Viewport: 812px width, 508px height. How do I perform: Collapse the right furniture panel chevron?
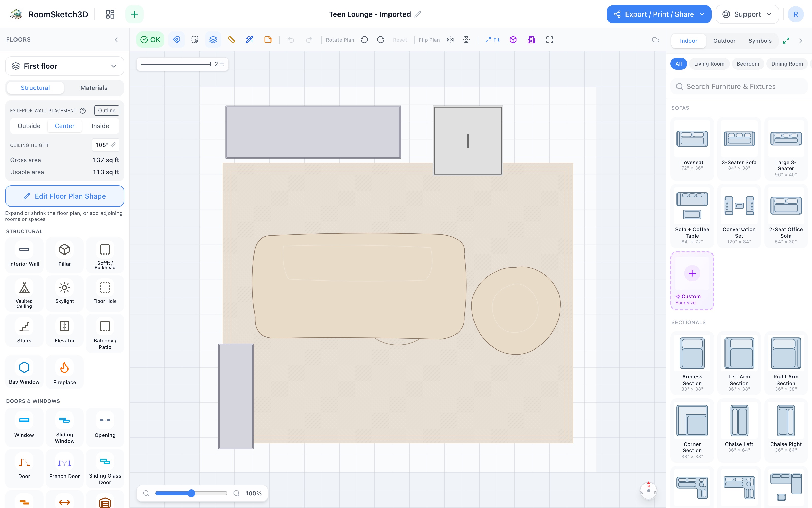point(801,41)
